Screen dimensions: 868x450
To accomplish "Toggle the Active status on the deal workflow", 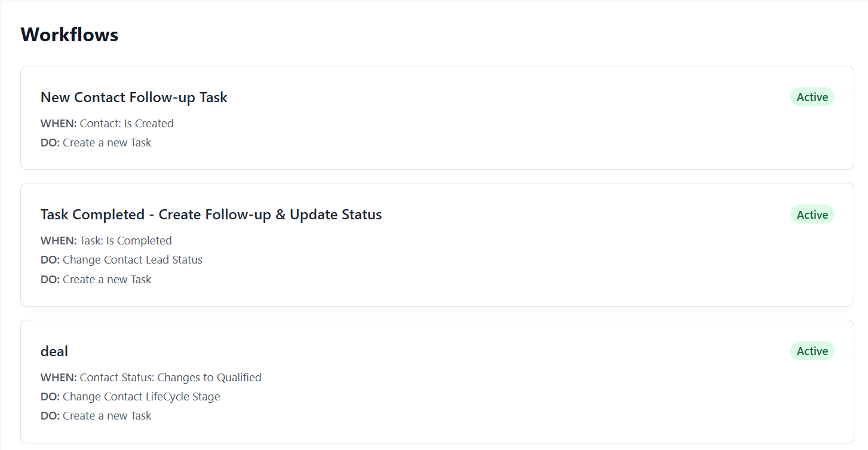I will tap(812, 351).
